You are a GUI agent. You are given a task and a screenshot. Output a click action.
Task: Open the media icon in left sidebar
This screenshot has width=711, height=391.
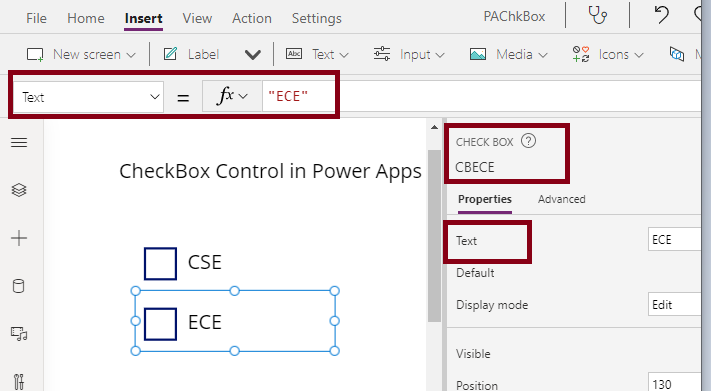(x=19, y=334)
